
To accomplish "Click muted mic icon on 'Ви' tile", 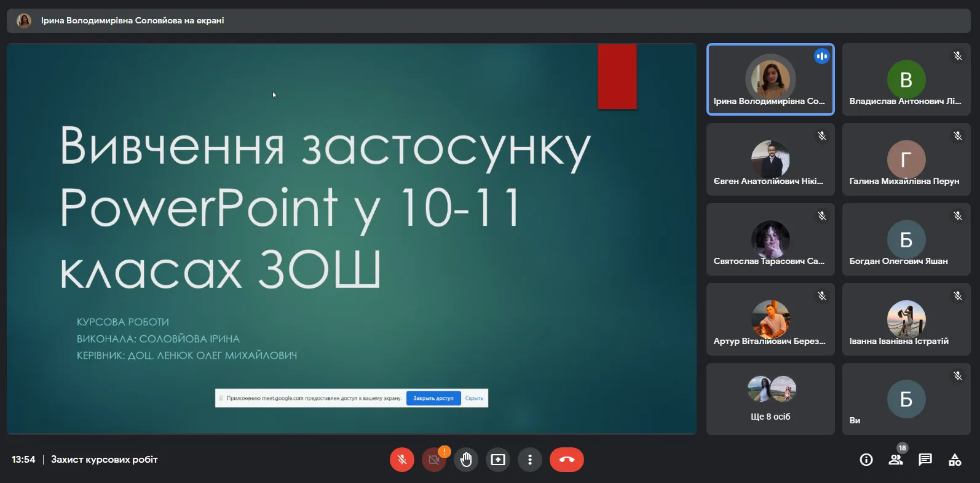I will 957,376.
